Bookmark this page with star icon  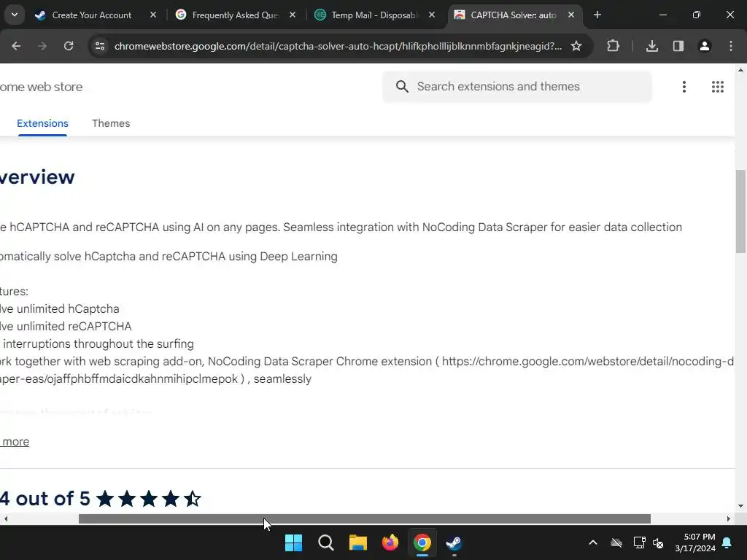[576, 46]
